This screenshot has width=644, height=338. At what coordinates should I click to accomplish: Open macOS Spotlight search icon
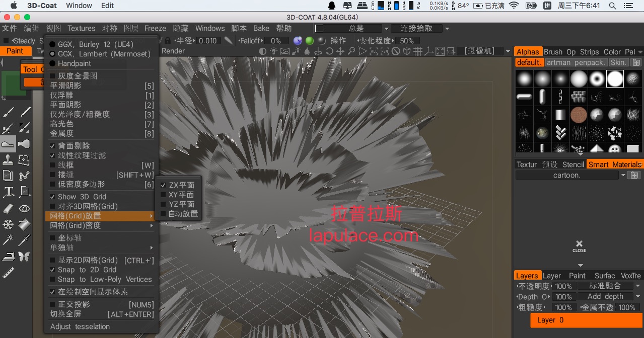612,6
